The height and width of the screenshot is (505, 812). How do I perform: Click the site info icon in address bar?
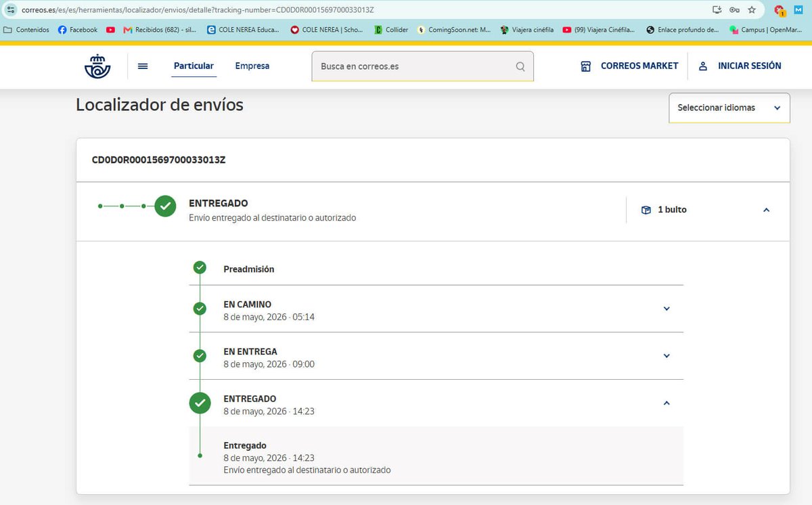point(11,9)
